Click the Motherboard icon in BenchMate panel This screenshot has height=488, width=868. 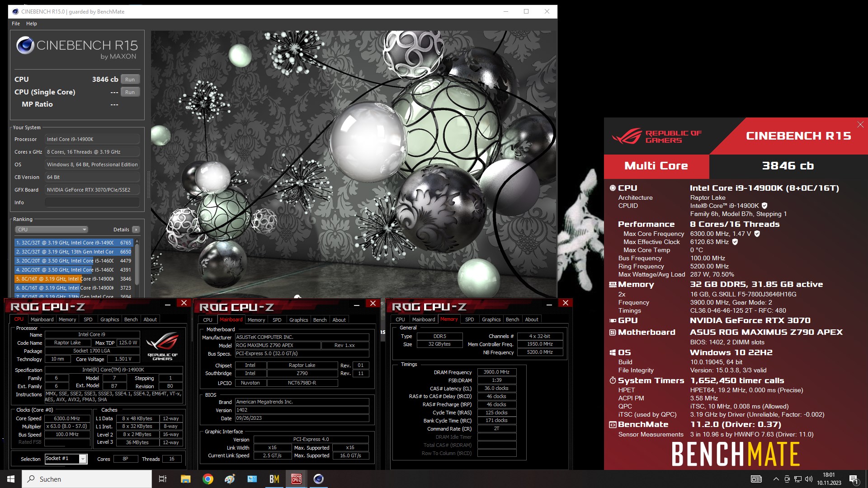click(x=613, y=333)
